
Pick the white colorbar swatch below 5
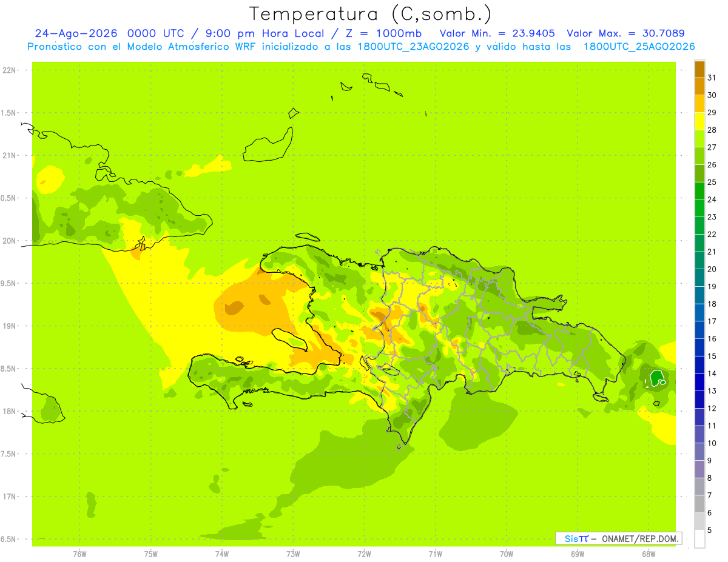[x=699, y=539]
